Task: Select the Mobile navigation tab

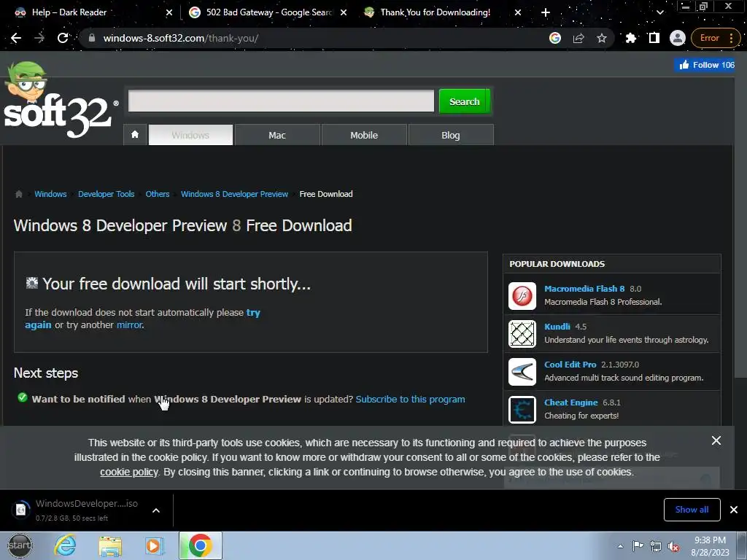Action: [364, 135]
